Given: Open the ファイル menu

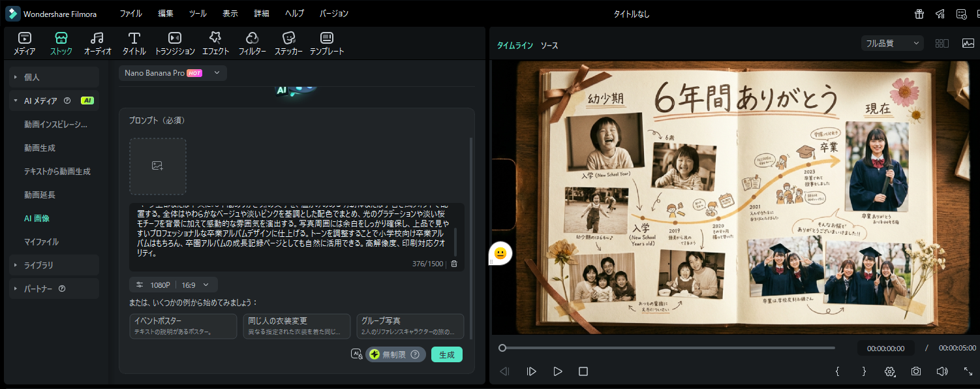Looking at the screenshot, I should (x=130, y=14).
